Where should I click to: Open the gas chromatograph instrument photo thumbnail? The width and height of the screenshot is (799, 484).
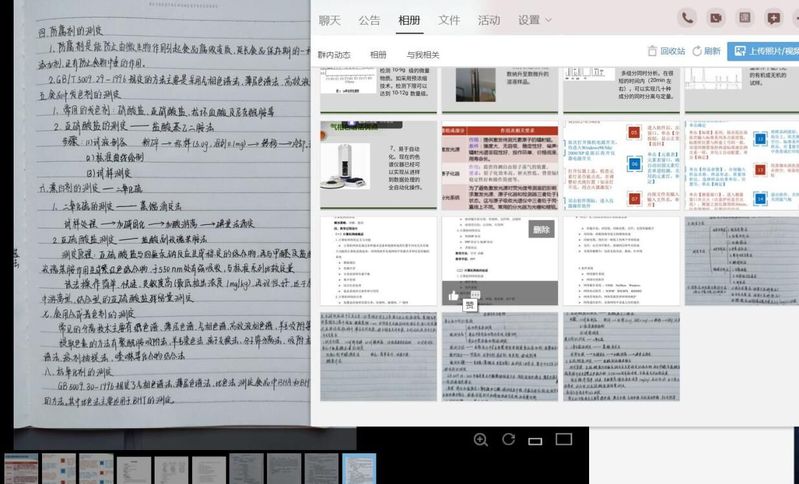click(x=378, y=165)
